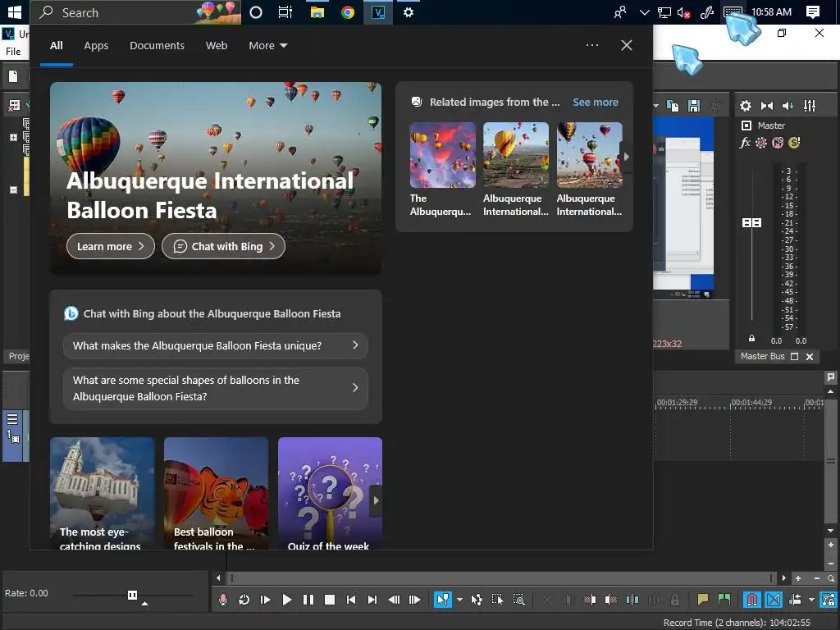The width and height of the screenshot is (840, 630).
Task: Expand first Bing question about Fiesta uniqueness
Action: click(215, 346)
